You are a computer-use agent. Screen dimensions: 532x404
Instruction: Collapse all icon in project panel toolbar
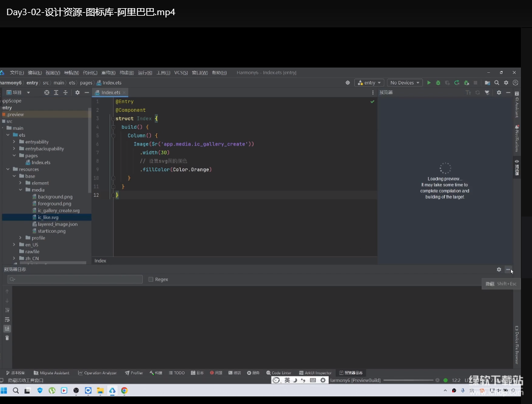point(65,93)
